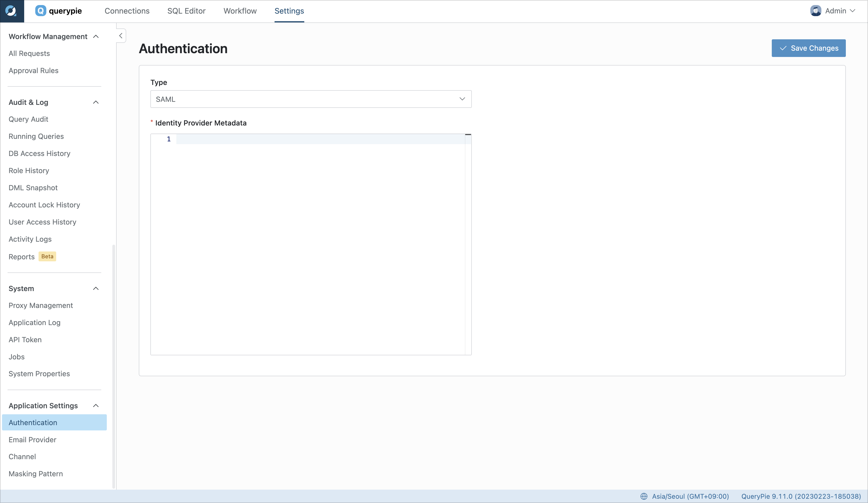Screen dimensions: 868x503
Task: Open User Access History
Action: [42, 222]
